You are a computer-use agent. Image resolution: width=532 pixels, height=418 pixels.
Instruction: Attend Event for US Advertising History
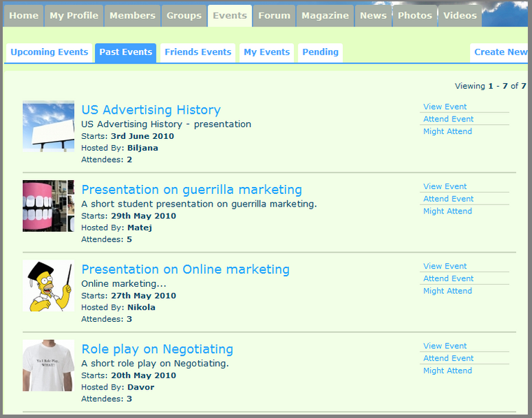448,119
